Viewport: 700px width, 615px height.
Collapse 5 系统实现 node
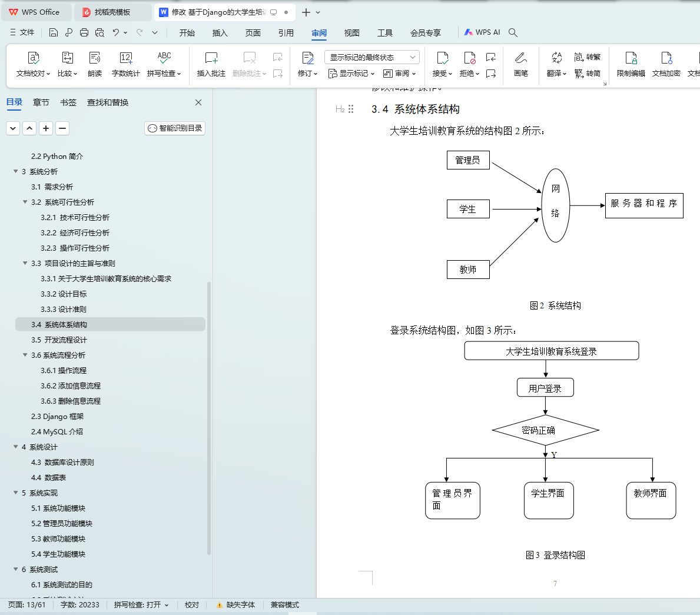pyautogui.click(x=16, y=493)
